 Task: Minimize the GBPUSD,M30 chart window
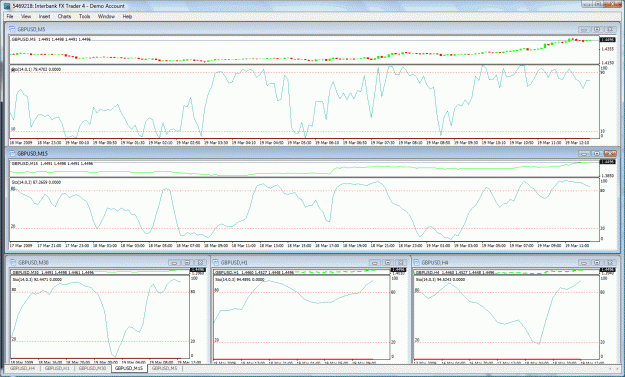[x=174, y=263]
